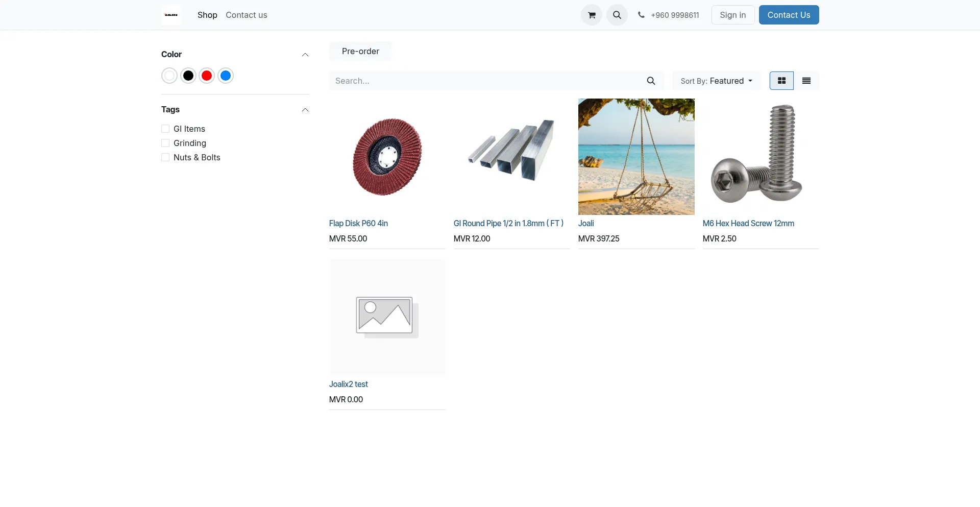Open the Joali product link

pyautogui.click(x=586, y=223)
